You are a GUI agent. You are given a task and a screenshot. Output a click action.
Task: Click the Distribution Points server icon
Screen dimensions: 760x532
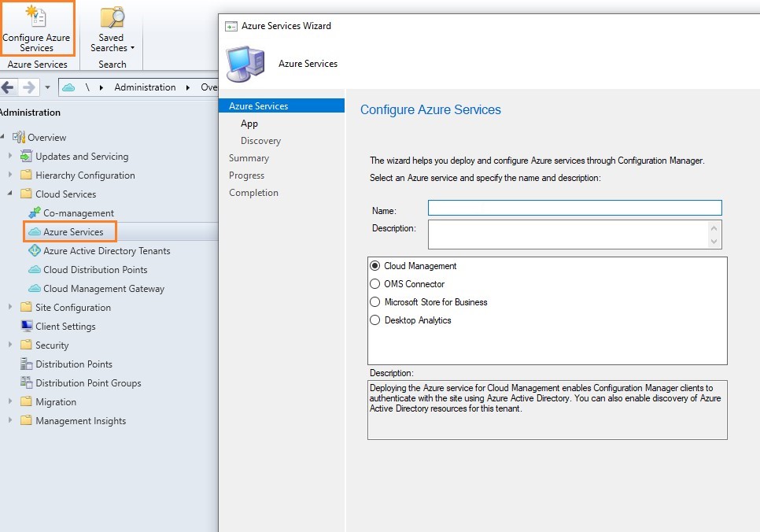pos(26,364)
